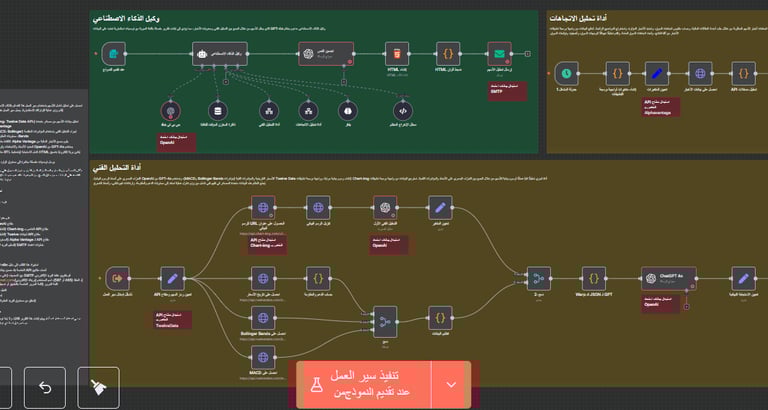Select the OpenAI note under the initial technical analysis node
Screen dimensions: 768x410
(x=388, y=245)
